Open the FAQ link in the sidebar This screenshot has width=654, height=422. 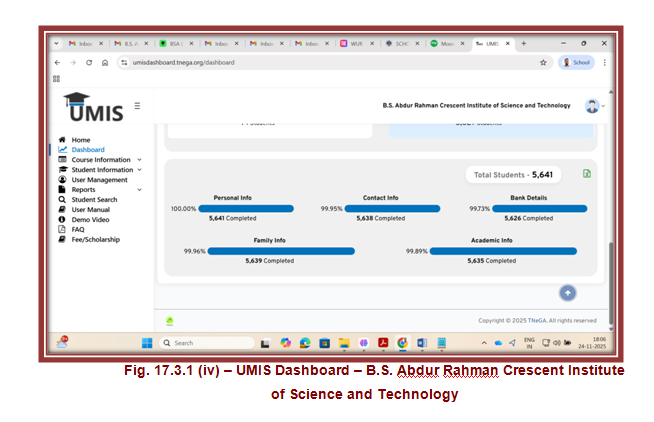click(x=78, y=230)
